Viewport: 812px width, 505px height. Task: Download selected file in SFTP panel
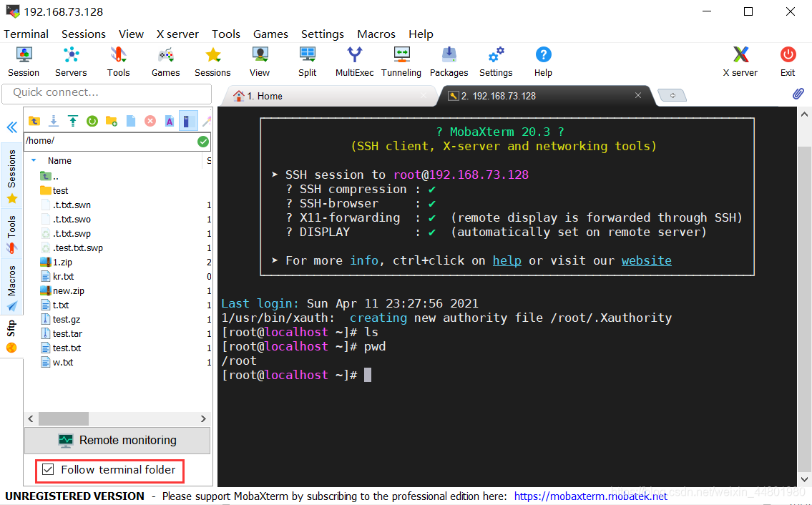tap(53, 121)
